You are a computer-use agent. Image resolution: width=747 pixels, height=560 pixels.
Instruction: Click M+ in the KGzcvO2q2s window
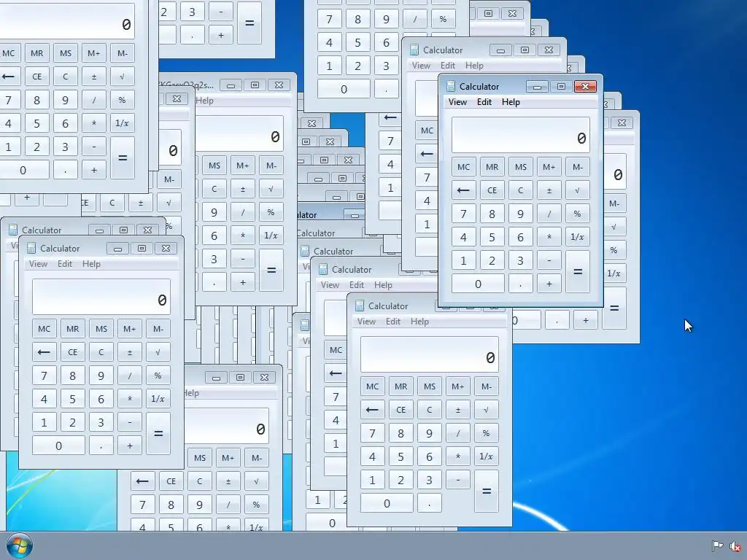click(x=242, y=166)
